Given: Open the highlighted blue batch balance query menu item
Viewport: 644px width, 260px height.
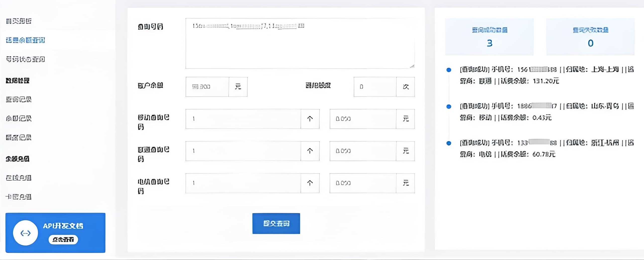Looking at the screenshot, I should [x=25, y=40].
